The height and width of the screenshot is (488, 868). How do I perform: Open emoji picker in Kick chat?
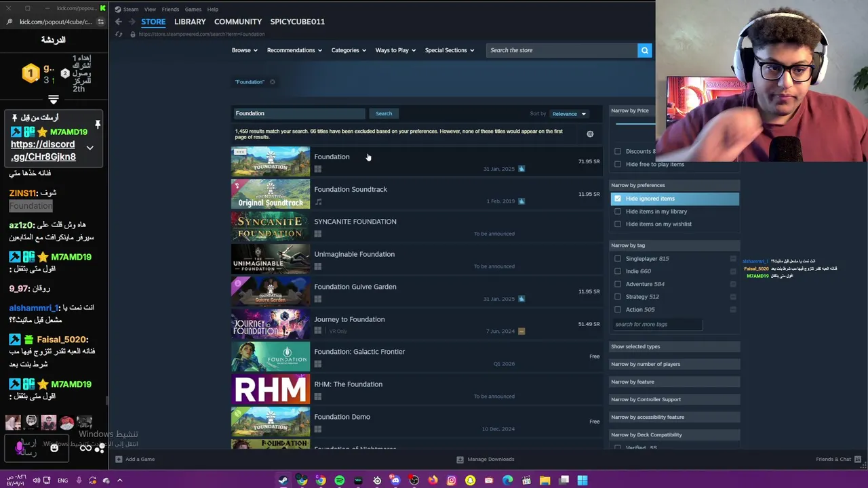click(x=54, y=447)
